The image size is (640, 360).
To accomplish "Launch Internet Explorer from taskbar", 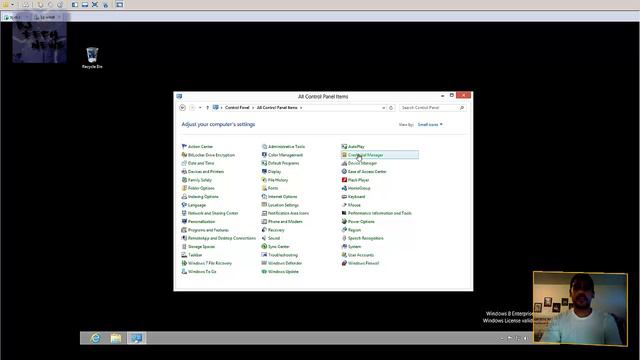I will [96, 338].
